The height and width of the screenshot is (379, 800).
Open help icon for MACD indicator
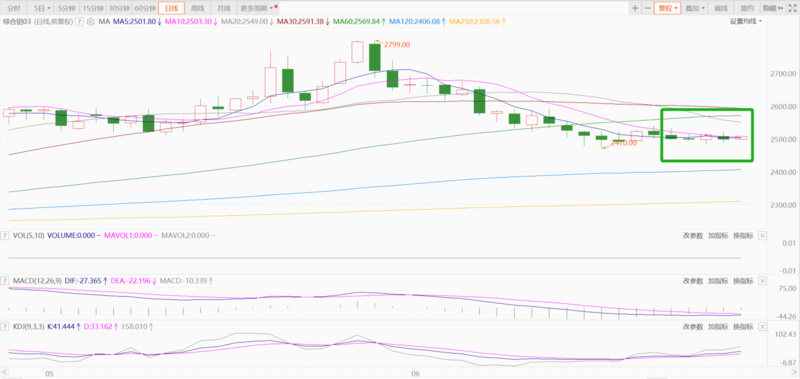tap(5, 281)
